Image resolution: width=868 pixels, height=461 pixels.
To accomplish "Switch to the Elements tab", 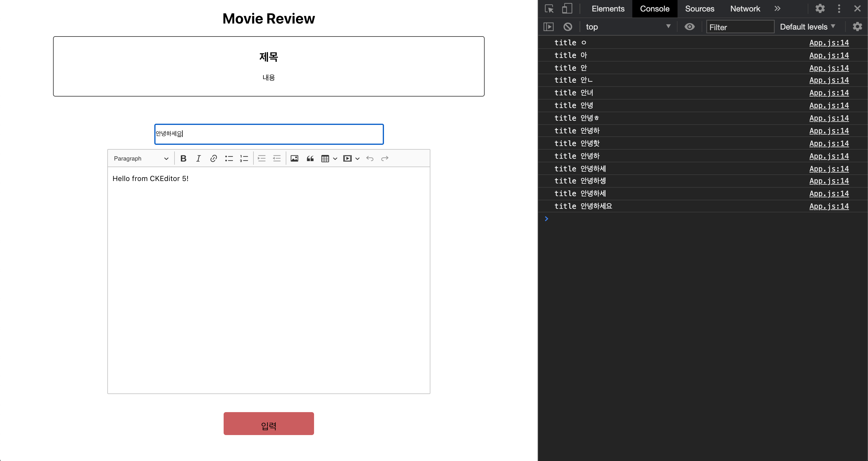I will [x=608, y=9].
